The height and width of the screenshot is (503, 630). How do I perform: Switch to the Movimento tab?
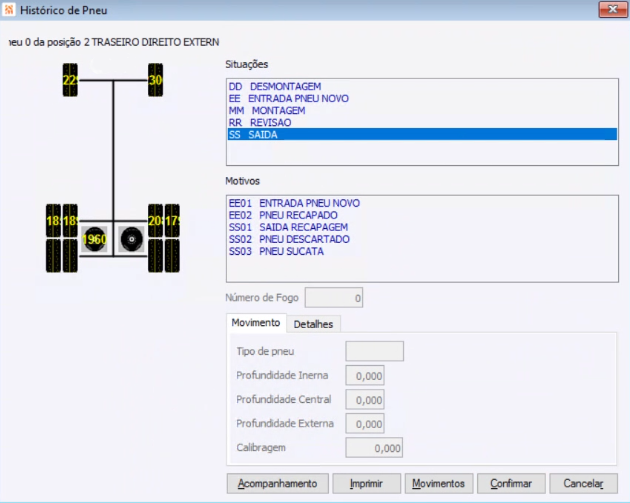[x=256, y=323]
